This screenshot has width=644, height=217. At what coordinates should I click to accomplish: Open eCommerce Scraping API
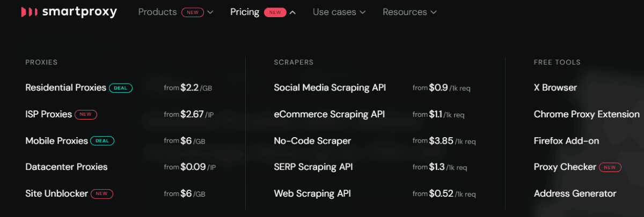[329, 114]
